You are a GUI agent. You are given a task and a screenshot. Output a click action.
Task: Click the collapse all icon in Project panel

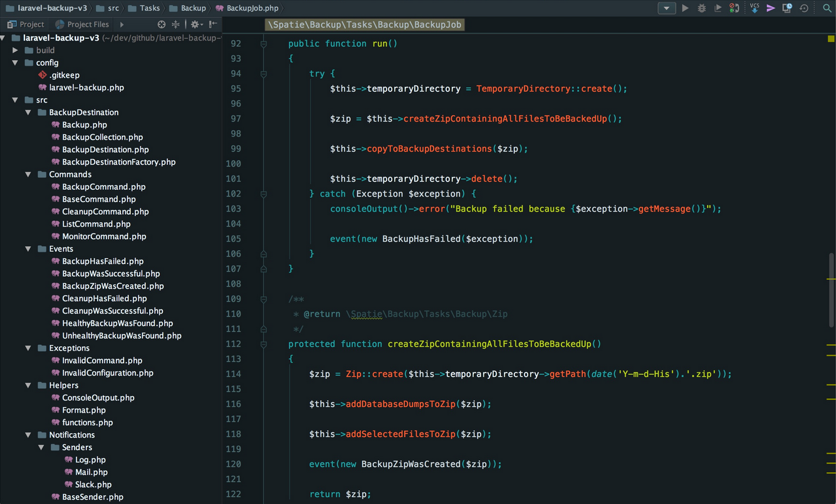pos(175,24)
